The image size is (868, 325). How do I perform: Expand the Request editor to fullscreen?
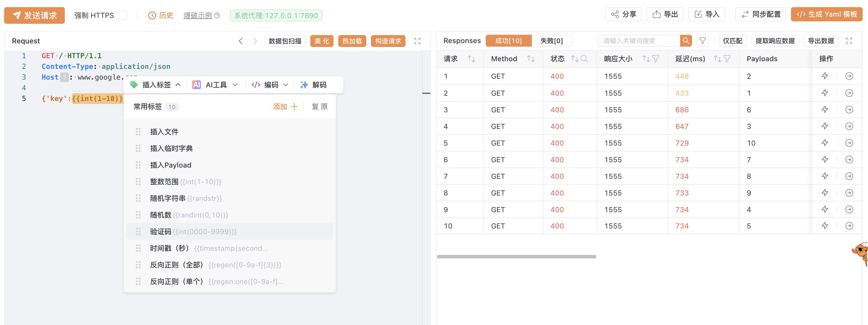[417, 41]
